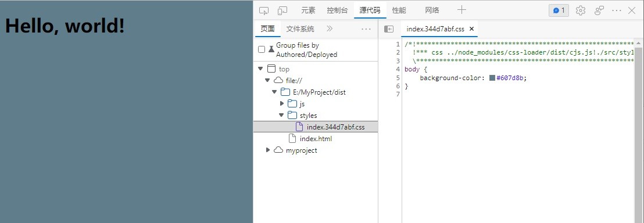Expand the js folder
The image size is (644, 223).
[x=282, y=103]
